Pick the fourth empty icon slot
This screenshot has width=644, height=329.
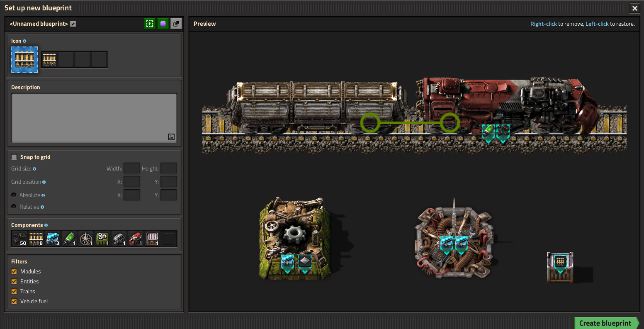99,60
